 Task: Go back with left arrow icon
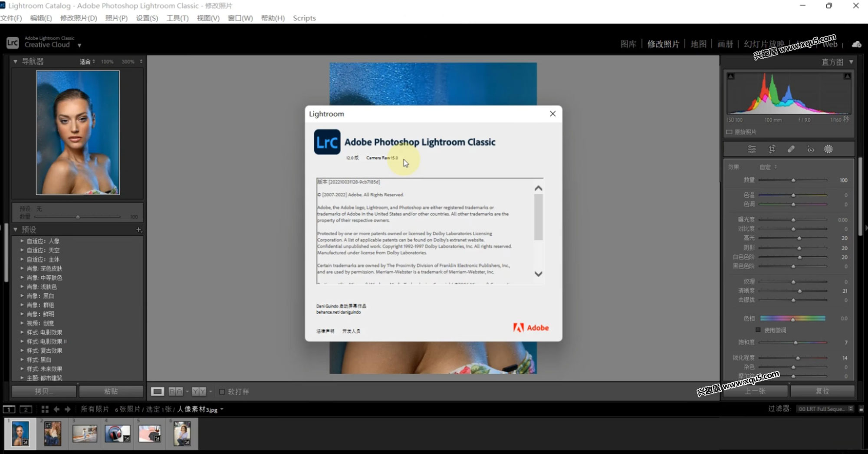(56, 409)
